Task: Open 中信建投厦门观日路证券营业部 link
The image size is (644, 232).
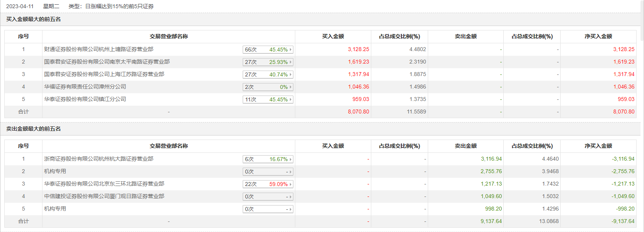Action: (x=104, y=196)
